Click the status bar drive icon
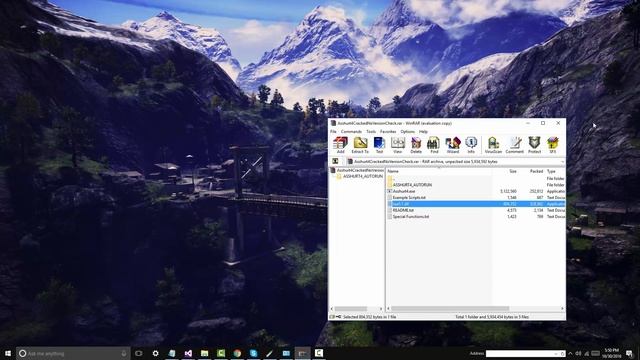The height and width of the screenshot is (360, 640). coord(332,317)
